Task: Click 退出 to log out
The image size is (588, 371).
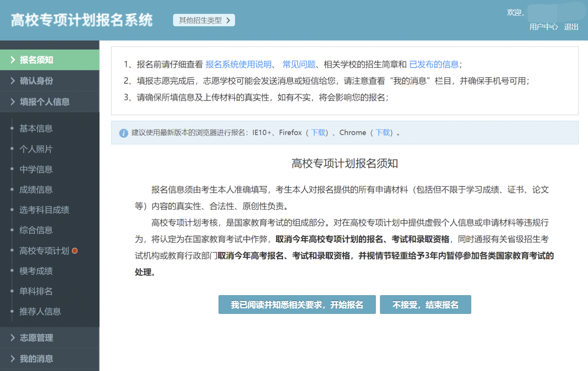Action: pyautogui.click(x=571, y=27)
